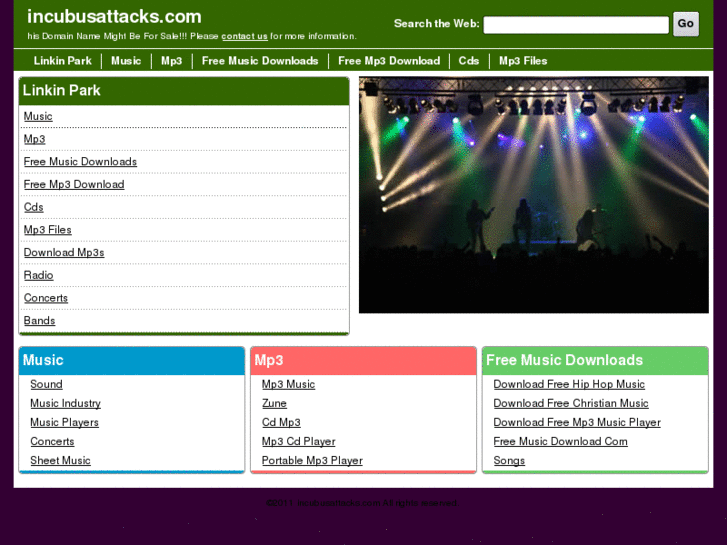Image resolution: width=727 pixels, height=545 pixels.
Task: Open the Download Mp3s link
Action: pyautogui.click(x=64, y=253)
